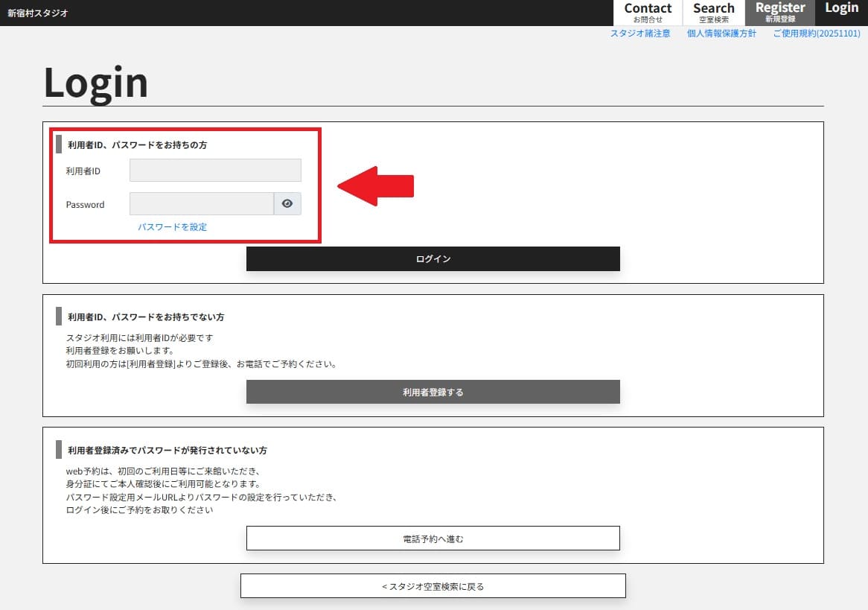This screenshot has width=868, height=610.
Task: Focus the Password input field
Action: tap(202, 204)
